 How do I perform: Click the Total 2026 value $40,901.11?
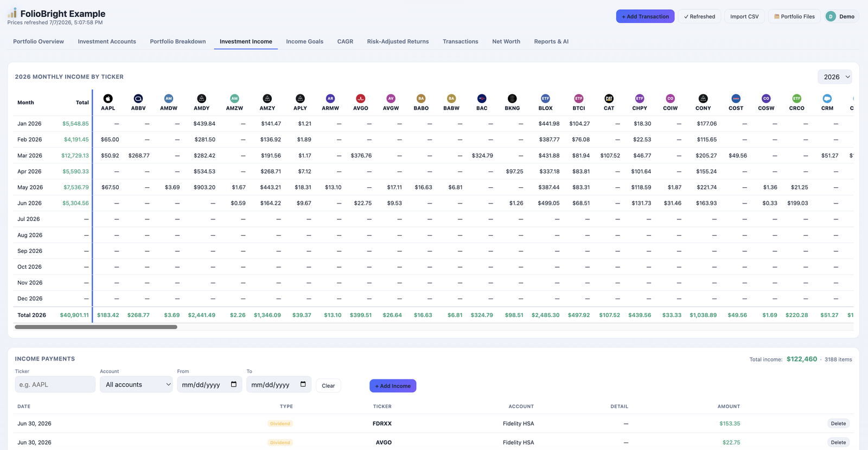[x=74, y=315]
